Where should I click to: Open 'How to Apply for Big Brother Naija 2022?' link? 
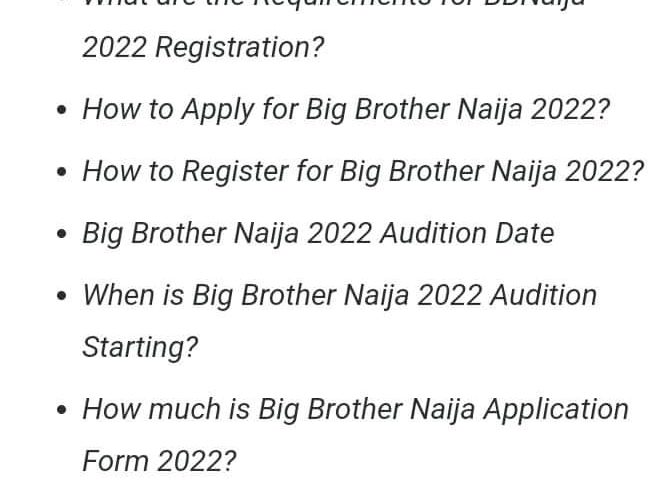pos(345,109)
